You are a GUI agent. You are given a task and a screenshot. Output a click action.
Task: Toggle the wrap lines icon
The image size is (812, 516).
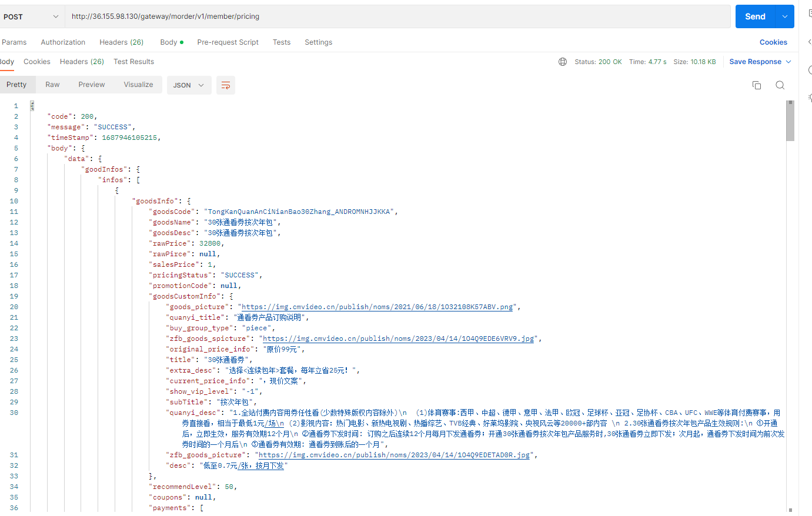(x=226, y=85)
